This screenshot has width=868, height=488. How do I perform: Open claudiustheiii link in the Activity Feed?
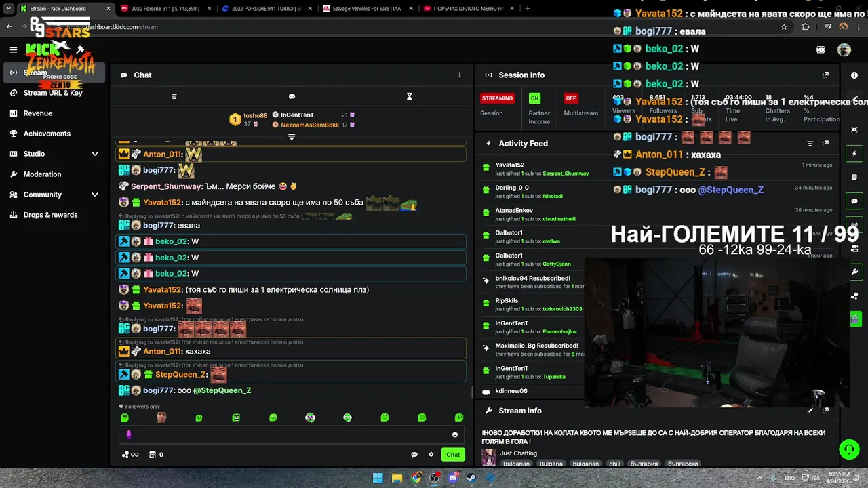coord(559,219)
